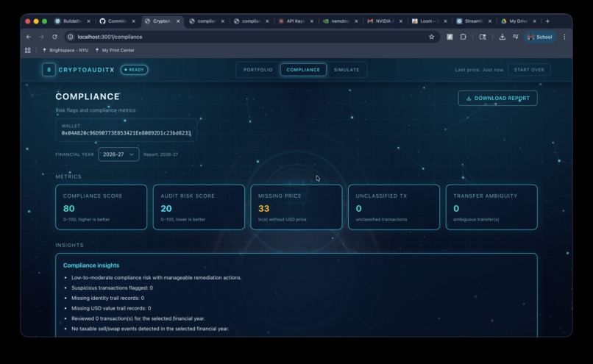Reload the compliance page
The width and height of the screenshot is (593, 364).
point(55,37)
